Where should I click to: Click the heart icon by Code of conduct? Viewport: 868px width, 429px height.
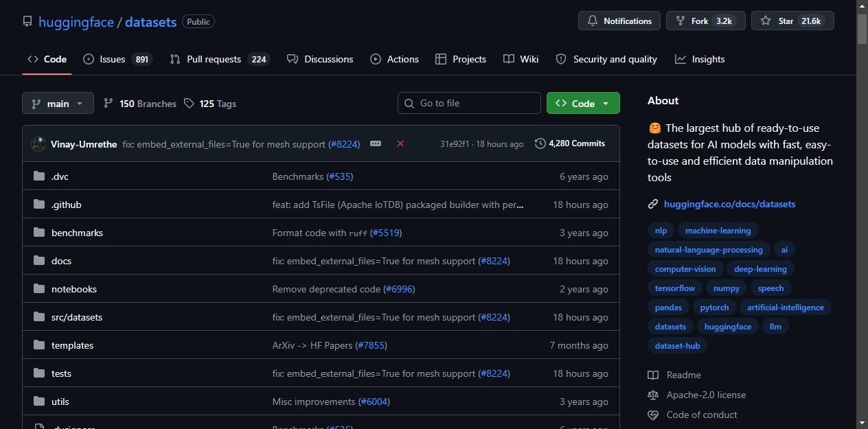[653, 415]
